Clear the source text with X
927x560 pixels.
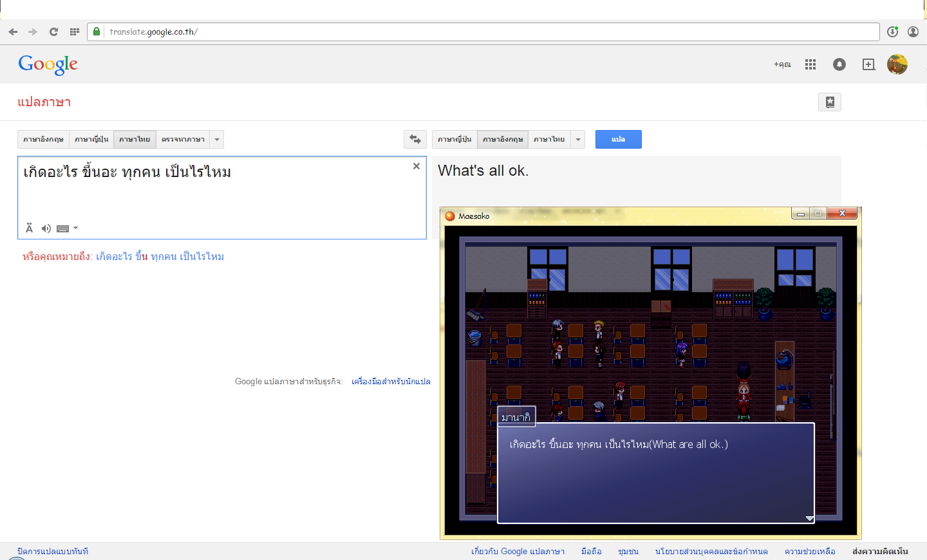click(417, 166)
